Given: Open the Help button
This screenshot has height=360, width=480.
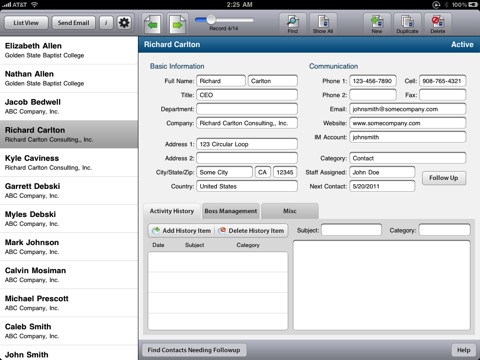Looking at the screenshot, I should (x=463, y=350).
